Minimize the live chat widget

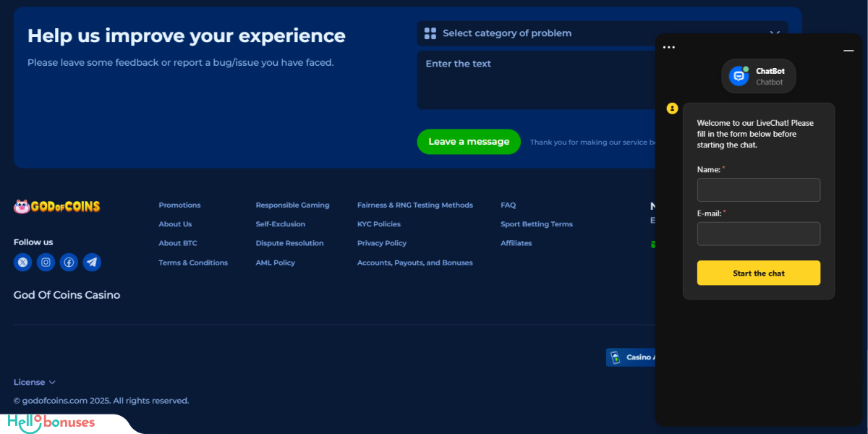point(848,51)
